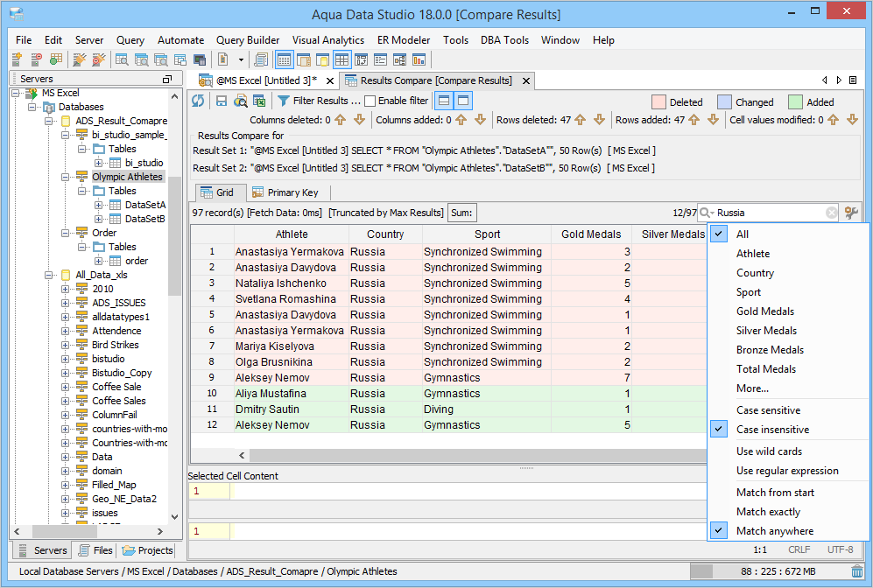
Task: Choose Match exactly in search options
Action: [768, 512]
